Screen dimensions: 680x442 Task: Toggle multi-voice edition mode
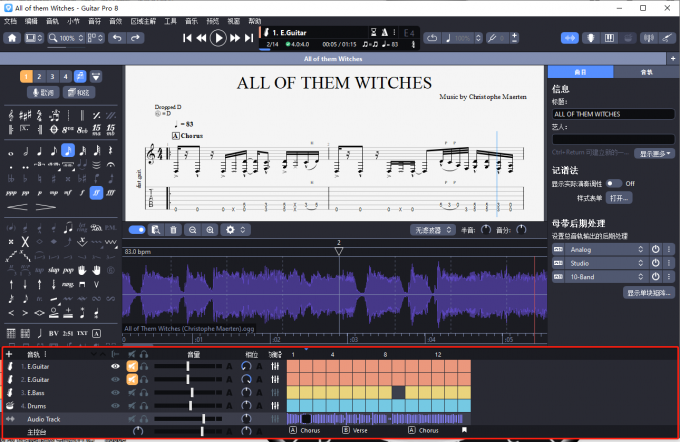pyautogui.click(x=80, y=77)
